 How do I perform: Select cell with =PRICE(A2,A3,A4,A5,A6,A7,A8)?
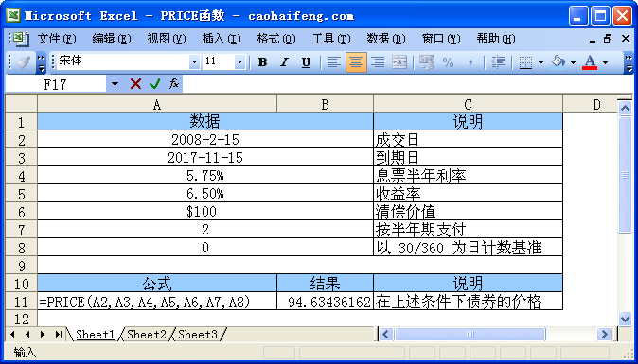click(157, 302)
